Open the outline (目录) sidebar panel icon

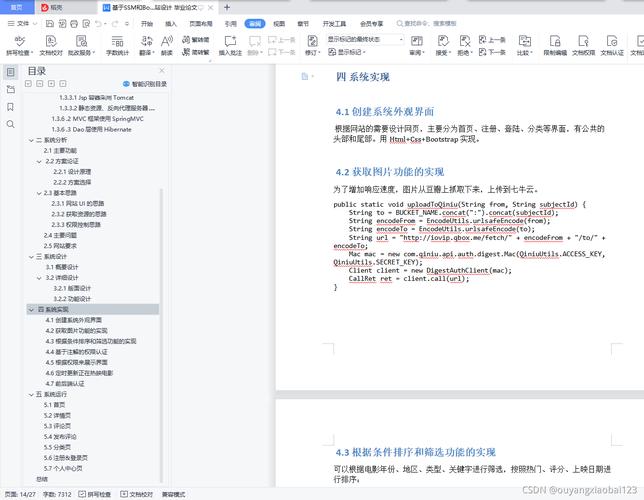pyautogui.click(x=11, y=72)
